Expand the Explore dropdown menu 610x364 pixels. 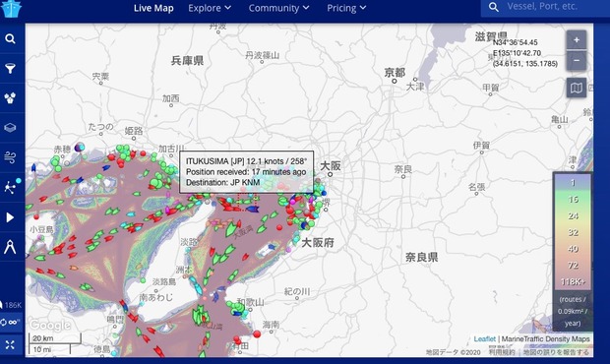210,8
